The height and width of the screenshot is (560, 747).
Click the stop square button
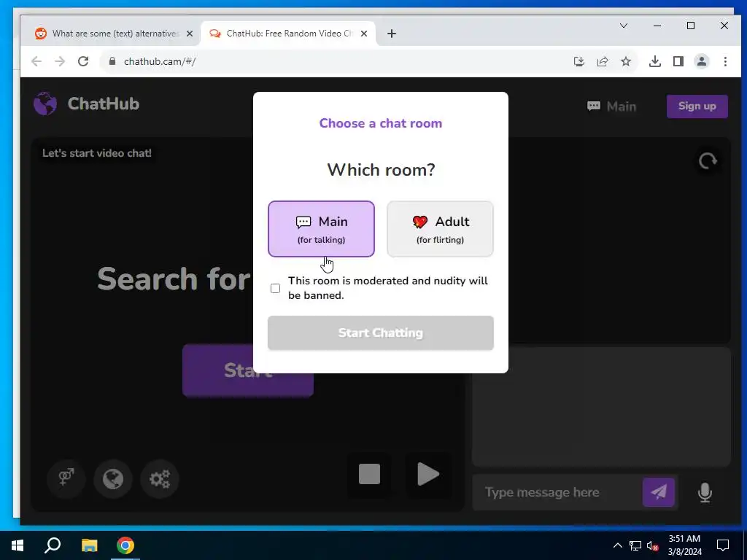(369, 474)
